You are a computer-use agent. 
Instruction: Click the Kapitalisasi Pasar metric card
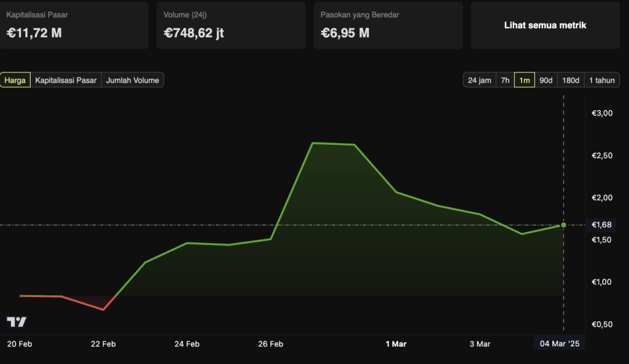(x=74, y=25)
